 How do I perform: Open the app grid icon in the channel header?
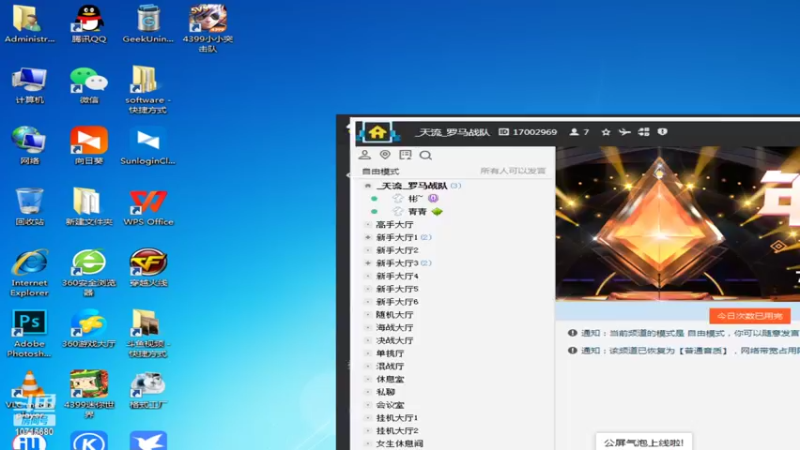click(644, 132)
